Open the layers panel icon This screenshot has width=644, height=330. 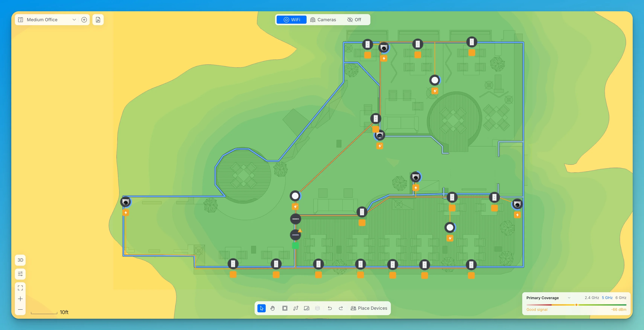(317, 308)
